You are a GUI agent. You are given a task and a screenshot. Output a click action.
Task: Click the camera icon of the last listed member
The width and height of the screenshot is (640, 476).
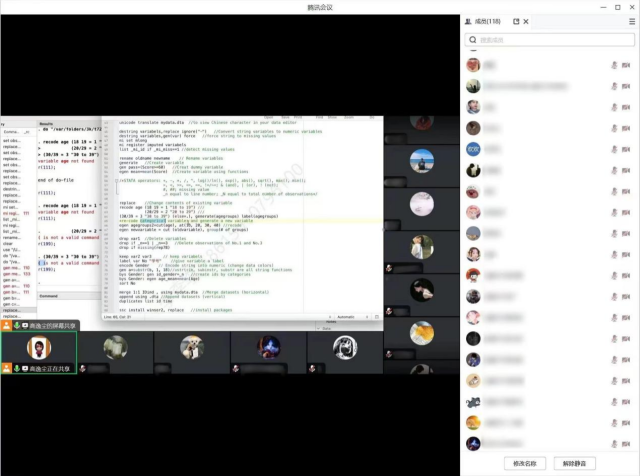point(627,443)
